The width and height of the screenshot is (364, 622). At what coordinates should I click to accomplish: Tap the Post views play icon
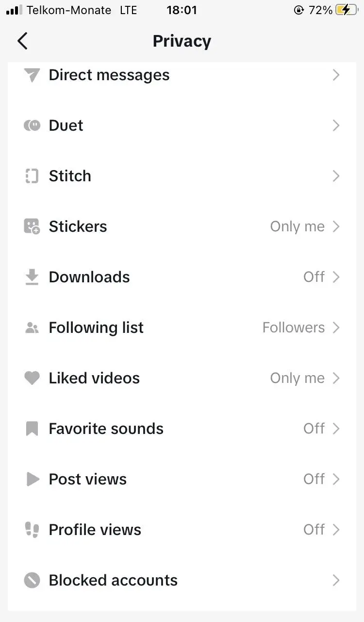tap(32, 479)
